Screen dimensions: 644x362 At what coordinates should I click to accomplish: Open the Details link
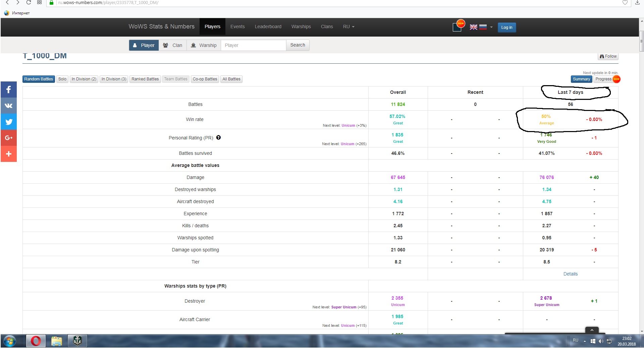570,274
